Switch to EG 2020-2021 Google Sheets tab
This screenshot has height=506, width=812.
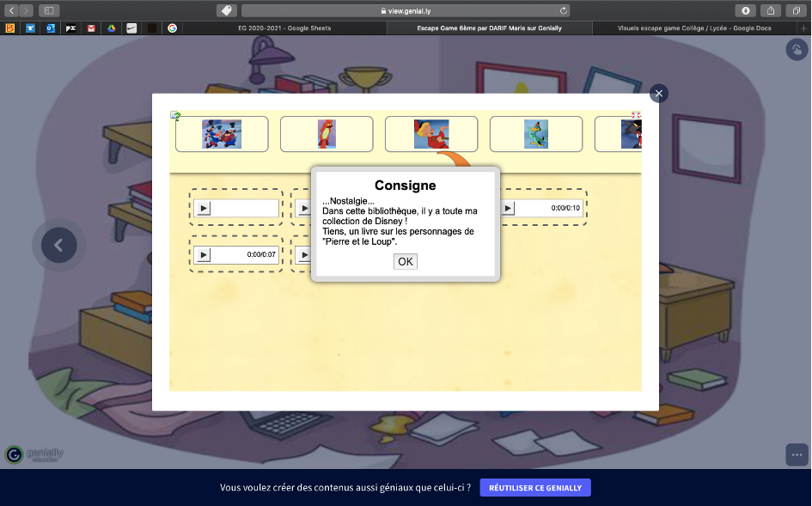click(x=284, y=28)
